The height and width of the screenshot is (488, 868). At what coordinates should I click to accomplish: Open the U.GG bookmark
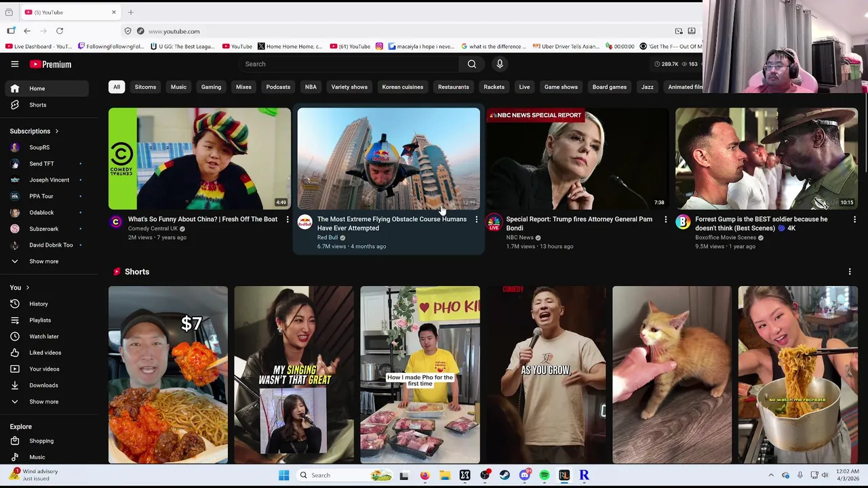pos(182,46)
